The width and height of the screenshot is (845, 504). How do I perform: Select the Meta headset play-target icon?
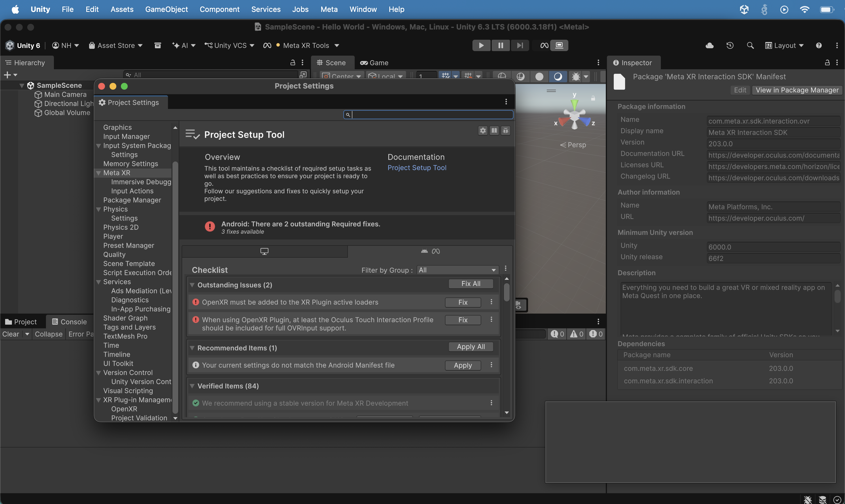click(544, 45)
